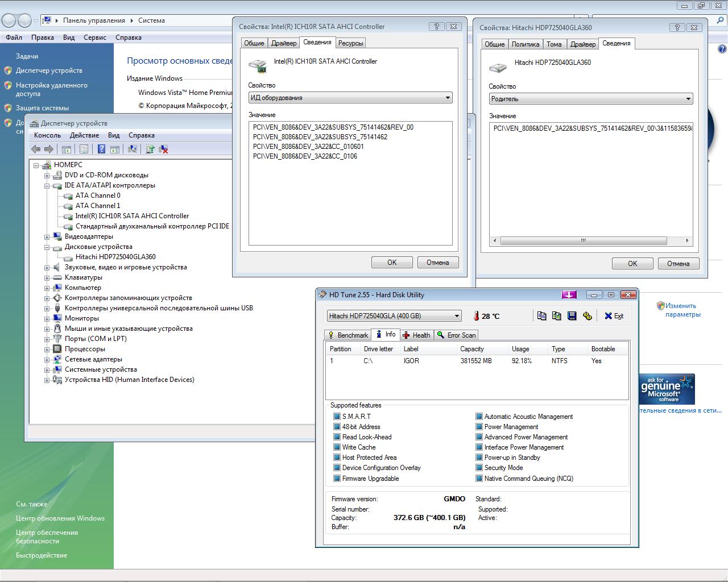Toggle Native Command Queuing (NCQ) checkbox
Screen dimensions: 728x582
click(x=479, y=479)
